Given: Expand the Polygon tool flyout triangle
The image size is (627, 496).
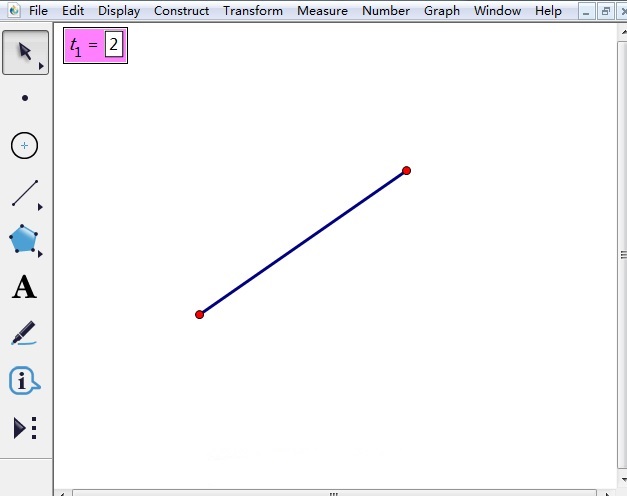Looking at the screenshot, I should click(40, 254).
